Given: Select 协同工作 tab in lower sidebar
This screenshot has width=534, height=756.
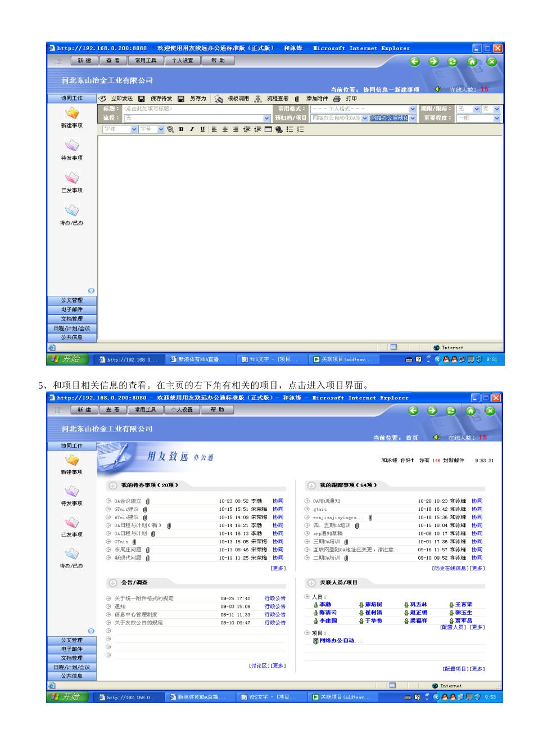Looking at the screenshot, I should click(x=72, y=446).
